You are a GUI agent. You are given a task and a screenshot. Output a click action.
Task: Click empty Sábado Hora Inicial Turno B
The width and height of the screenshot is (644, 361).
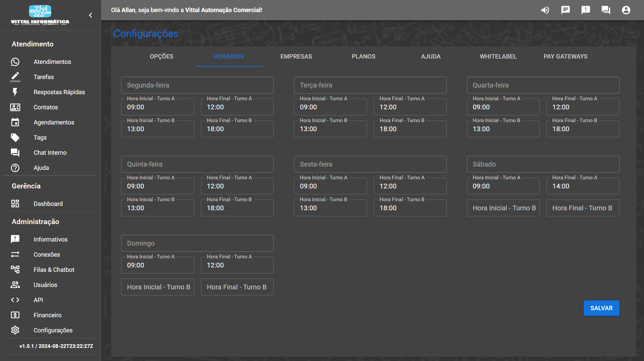[503, 208]
